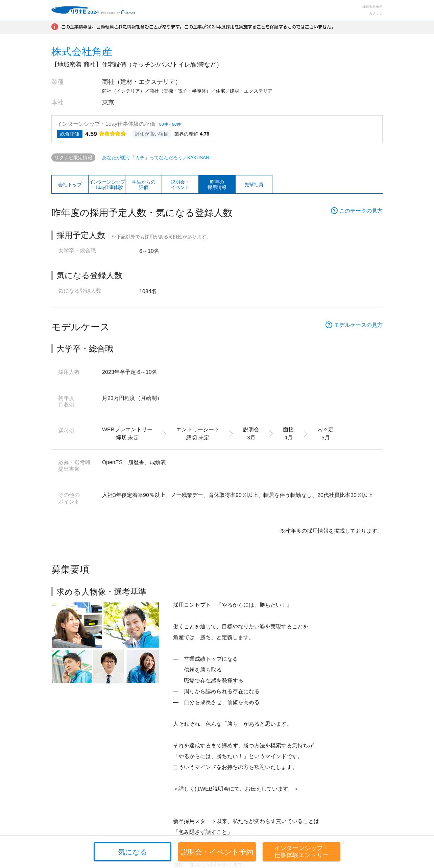Switch to 学生からの評価 tab

click(x=144, y=185)
